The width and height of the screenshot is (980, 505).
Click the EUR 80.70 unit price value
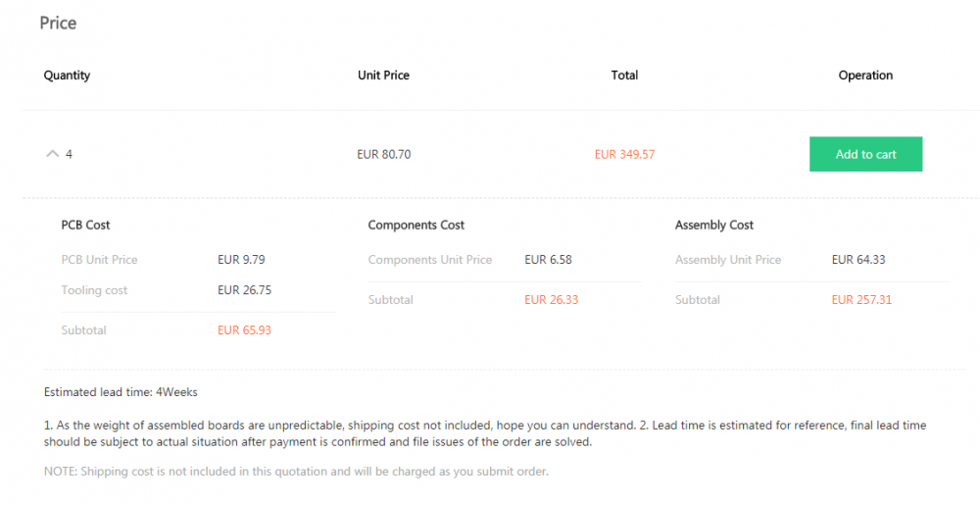(x=384, y=154)
